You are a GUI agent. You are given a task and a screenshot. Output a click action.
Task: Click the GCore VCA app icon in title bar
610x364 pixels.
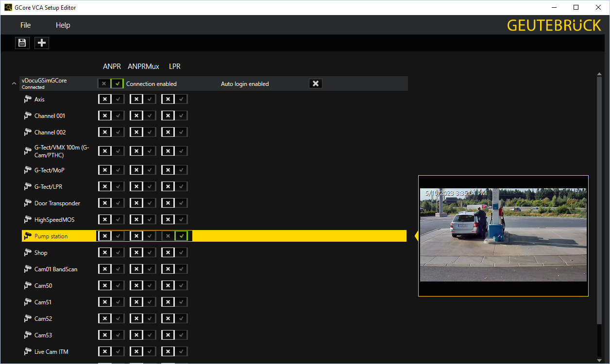pos(8,7)
